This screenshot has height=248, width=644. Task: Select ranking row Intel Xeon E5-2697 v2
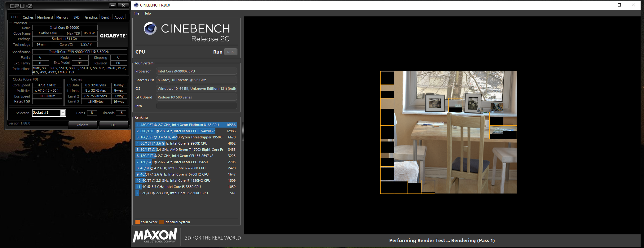point(186,156)
